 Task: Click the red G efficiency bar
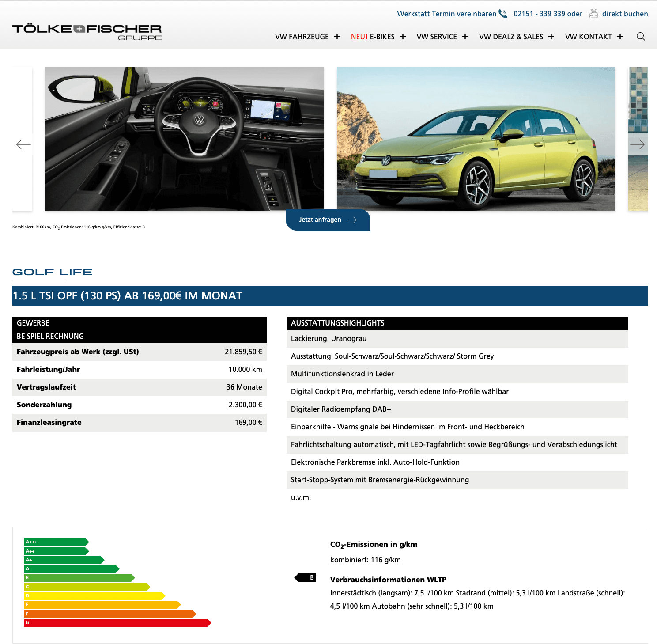coord(117,623)
